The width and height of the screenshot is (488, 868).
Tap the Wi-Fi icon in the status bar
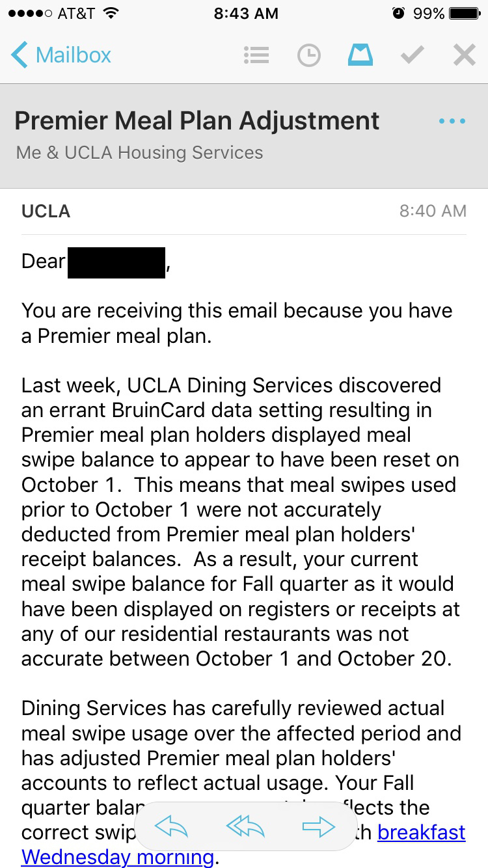coord(111,13)
